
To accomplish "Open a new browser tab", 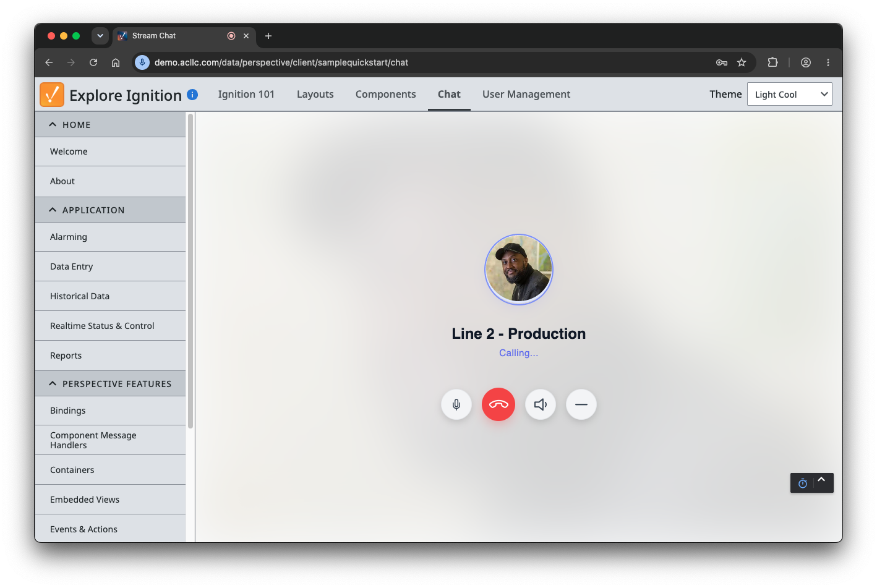I will (x=268, y=36).
